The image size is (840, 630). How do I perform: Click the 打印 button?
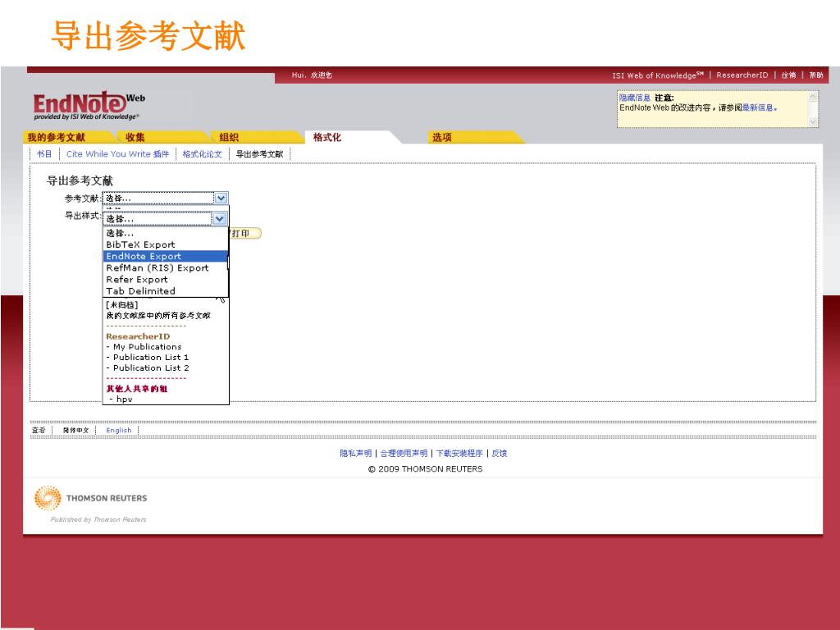point(244,234)
